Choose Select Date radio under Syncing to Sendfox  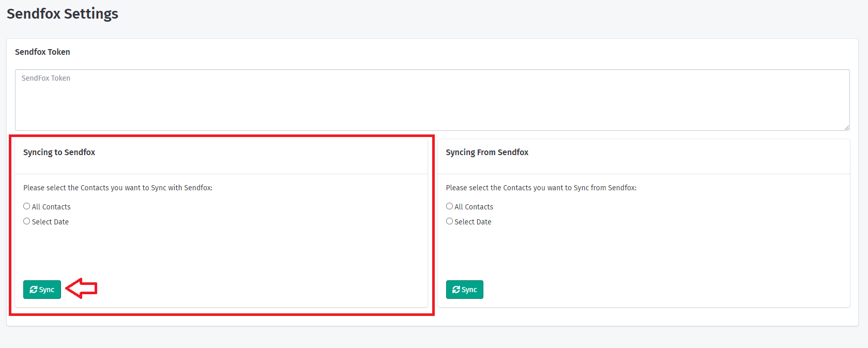(27, 221)
